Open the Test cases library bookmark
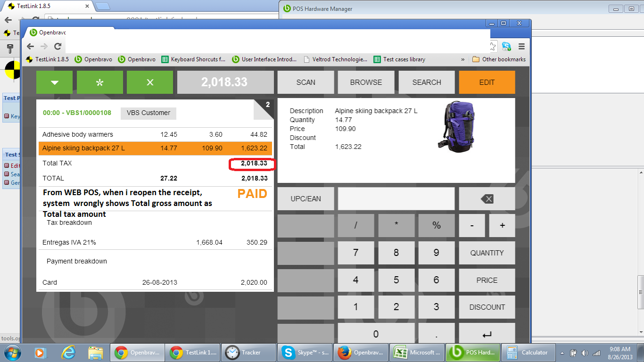The height and width of the screenshot is (362, 644). click(400, 59)
